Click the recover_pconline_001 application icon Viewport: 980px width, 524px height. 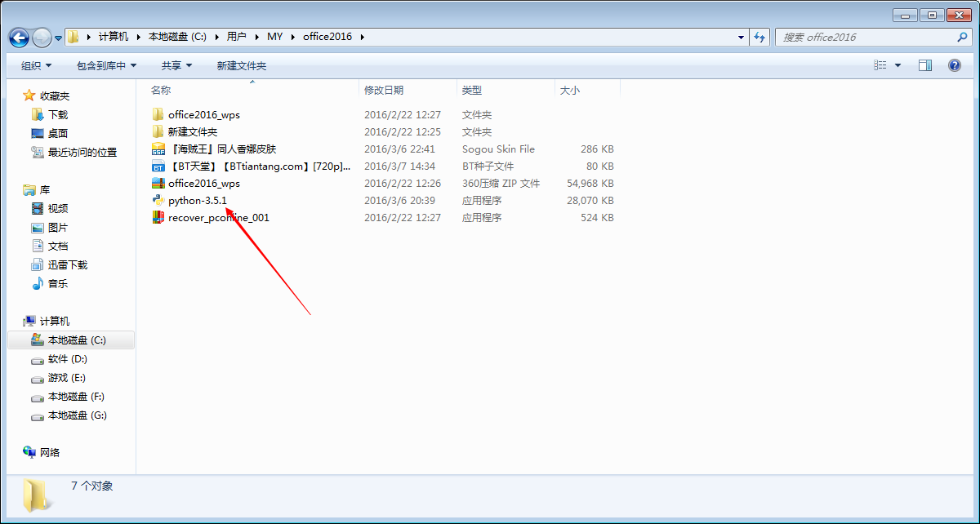(158, 218)
